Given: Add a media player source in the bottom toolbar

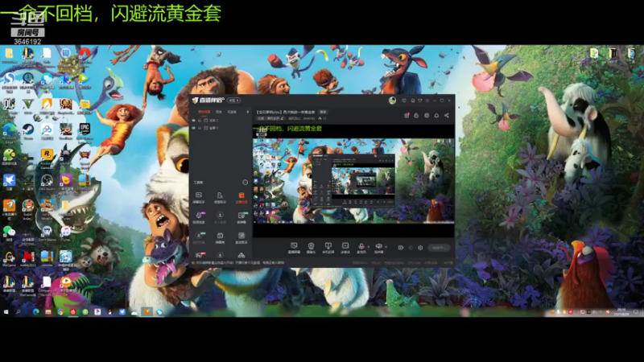Looking at the screenshot, I should tap(345, 248).
